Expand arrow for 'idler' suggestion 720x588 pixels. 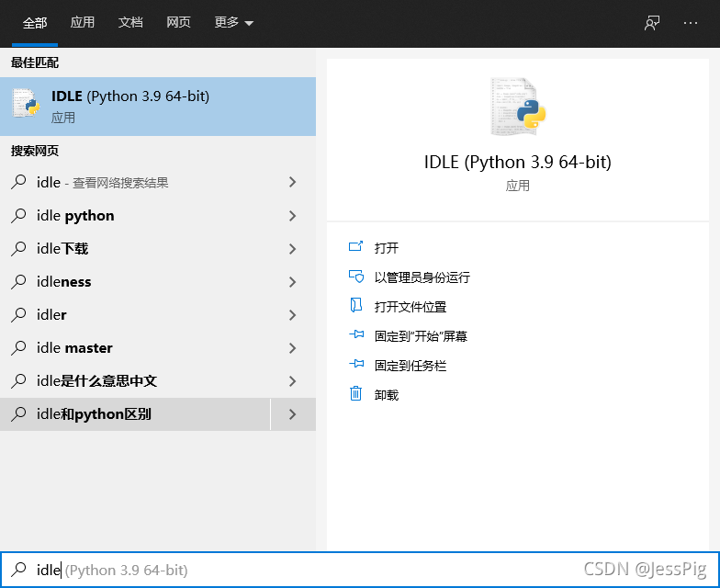coord(292,314)
